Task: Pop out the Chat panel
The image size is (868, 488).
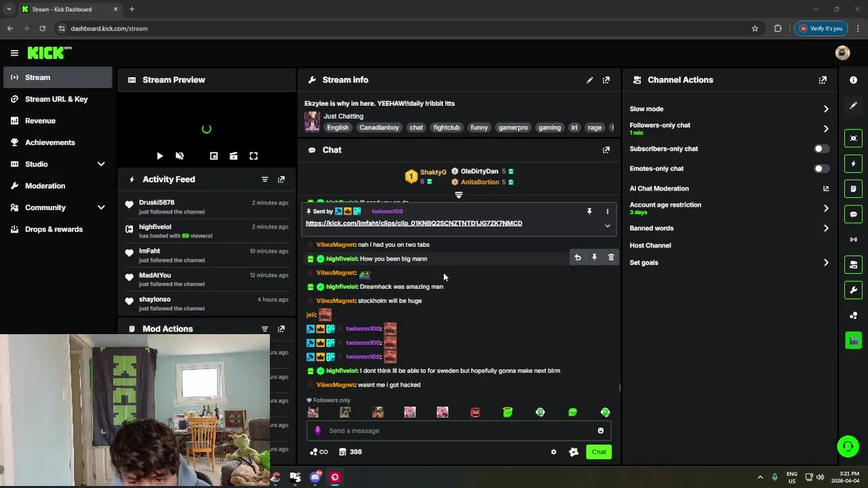Action: (x=606, y=150)
